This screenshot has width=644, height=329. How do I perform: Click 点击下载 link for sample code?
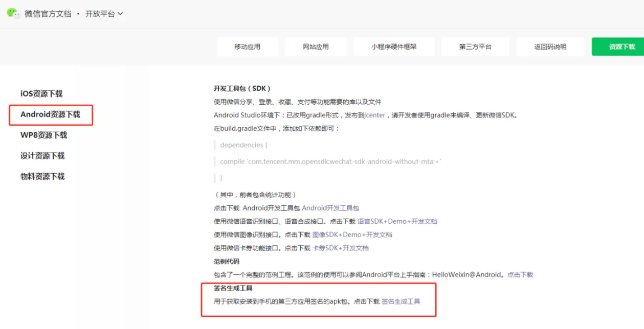coord(520,274)
